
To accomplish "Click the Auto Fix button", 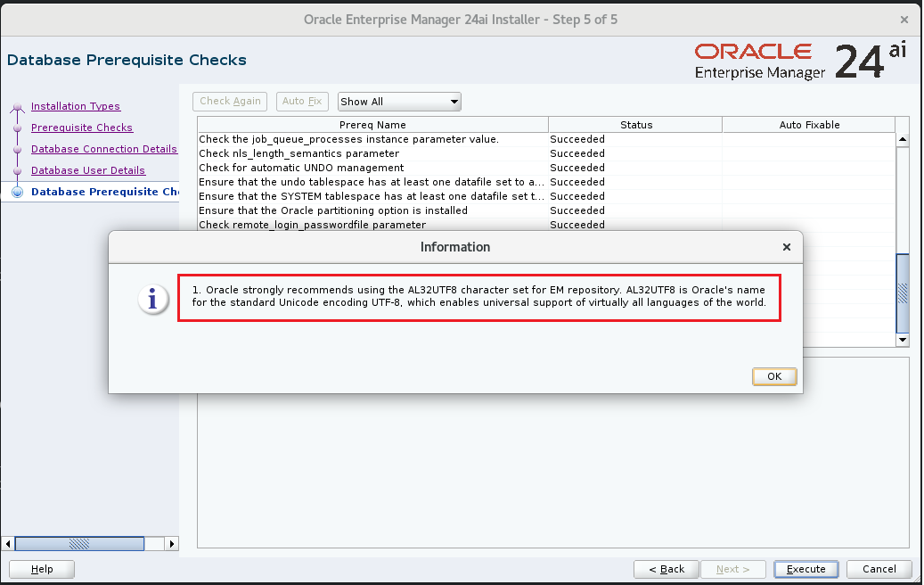I will (x=302, y=102).
